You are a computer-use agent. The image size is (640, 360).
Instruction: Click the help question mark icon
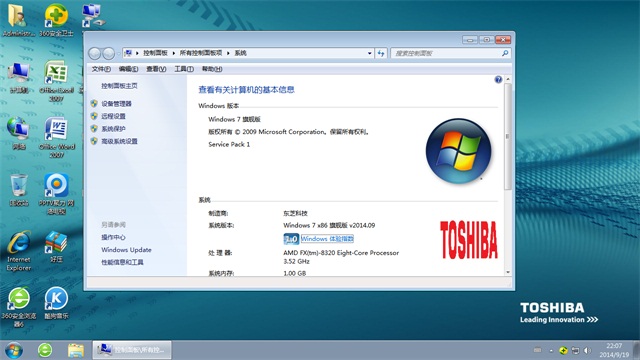point(498,80)
